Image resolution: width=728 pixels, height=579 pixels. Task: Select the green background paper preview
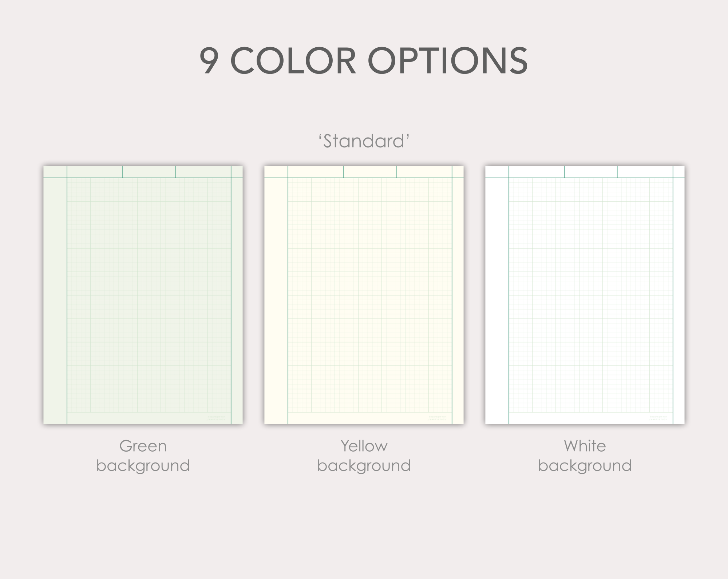pos(143,295)
